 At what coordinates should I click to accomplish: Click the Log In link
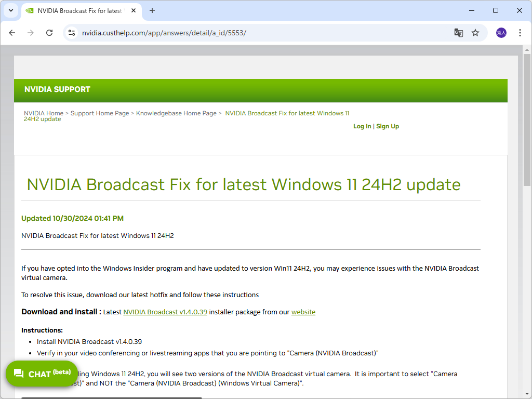click(362, 126)
